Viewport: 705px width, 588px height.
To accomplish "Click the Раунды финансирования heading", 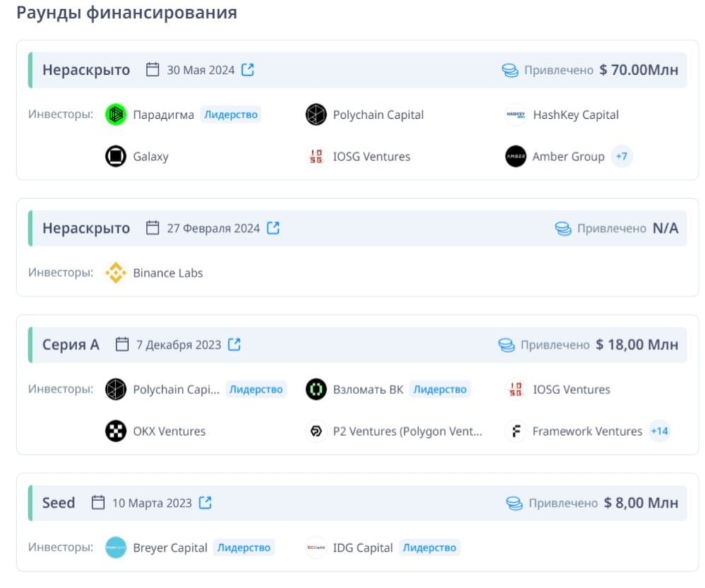I will click(x=127, y=13).
